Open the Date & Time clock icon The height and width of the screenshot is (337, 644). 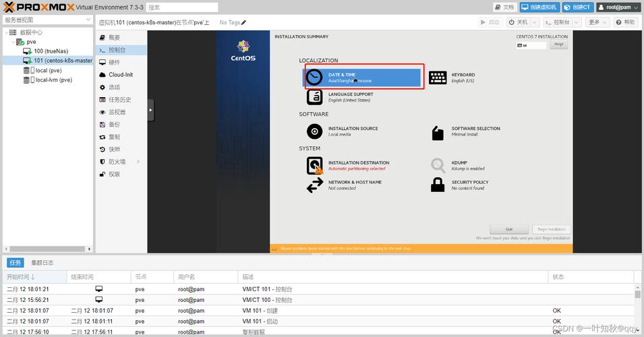pyautogui.click(x=314, y=78)
